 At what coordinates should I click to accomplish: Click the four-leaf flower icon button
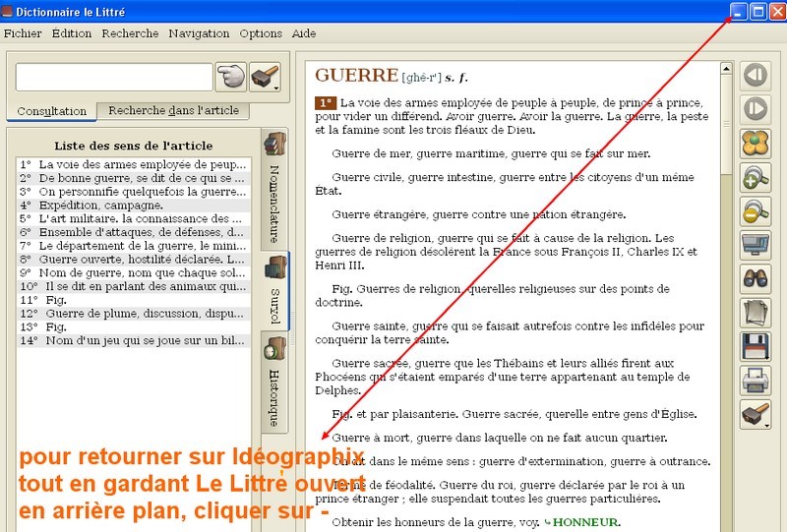pyautogui.click(x=756, y=143)
